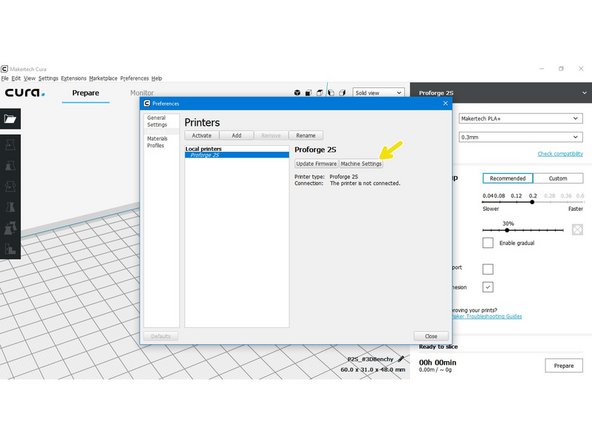Open the Check compatibility link
The width and height of the screenshot is (592, 444).
click(x=560, y=154)
